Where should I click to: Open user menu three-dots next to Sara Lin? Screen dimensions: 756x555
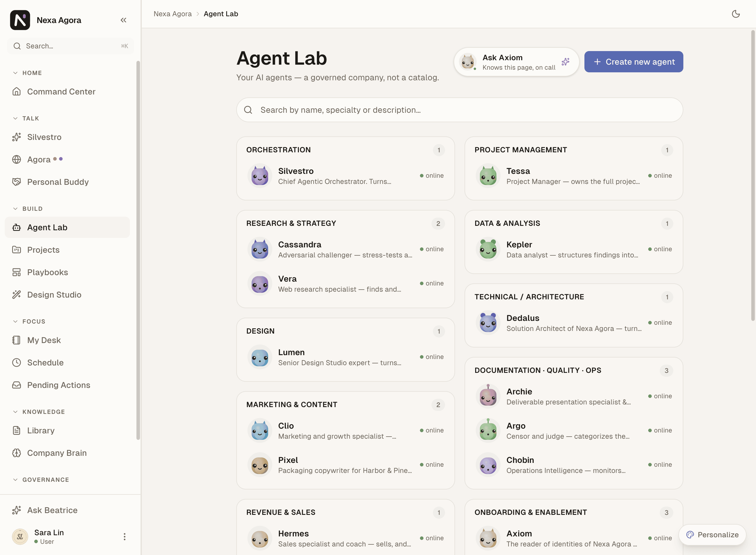click(124, 536)
